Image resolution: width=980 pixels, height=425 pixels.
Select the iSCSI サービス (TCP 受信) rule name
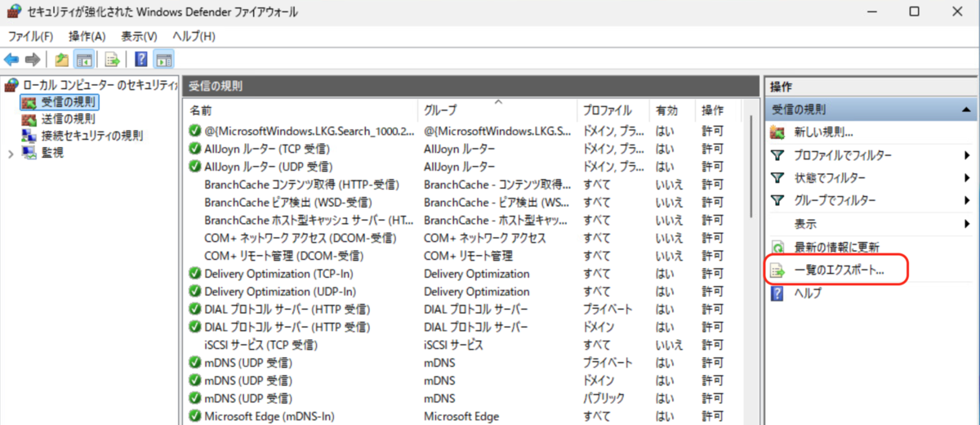pos(261,346)
